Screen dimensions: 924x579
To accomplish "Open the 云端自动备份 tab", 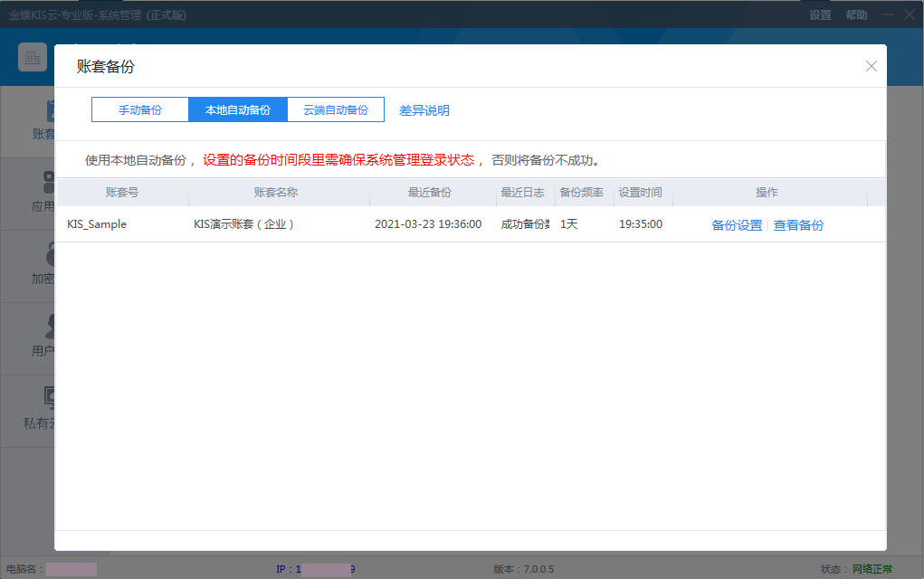I will coord(336,110).
